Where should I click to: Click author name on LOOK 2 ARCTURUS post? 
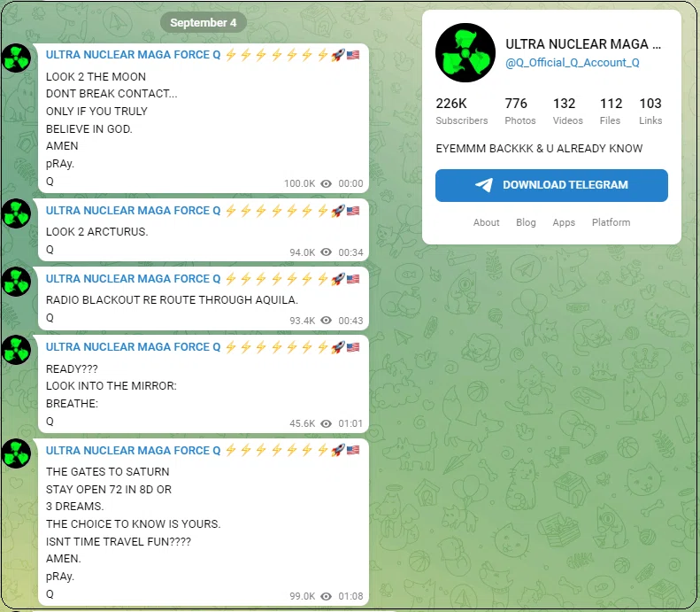tap(203, 211)
